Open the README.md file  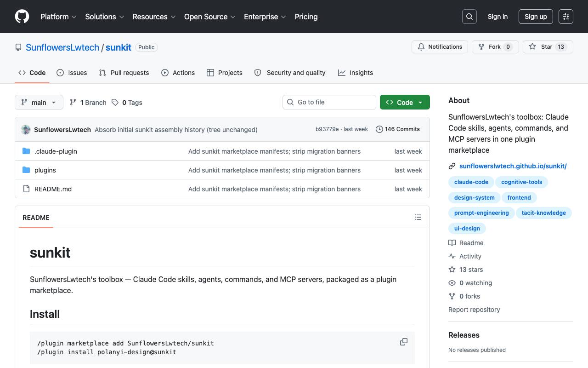coord(53,189)
